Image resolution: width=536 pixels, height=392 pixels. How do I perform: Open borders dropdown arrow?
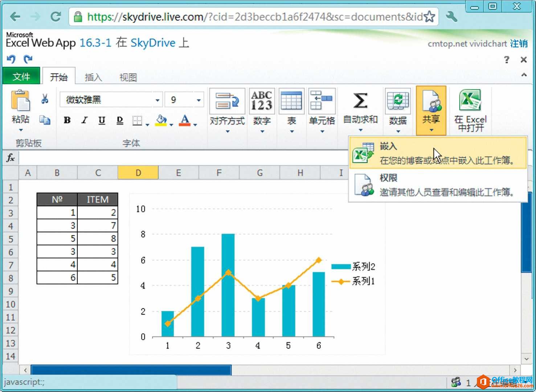pyautogui.click(x=147, y=125)
